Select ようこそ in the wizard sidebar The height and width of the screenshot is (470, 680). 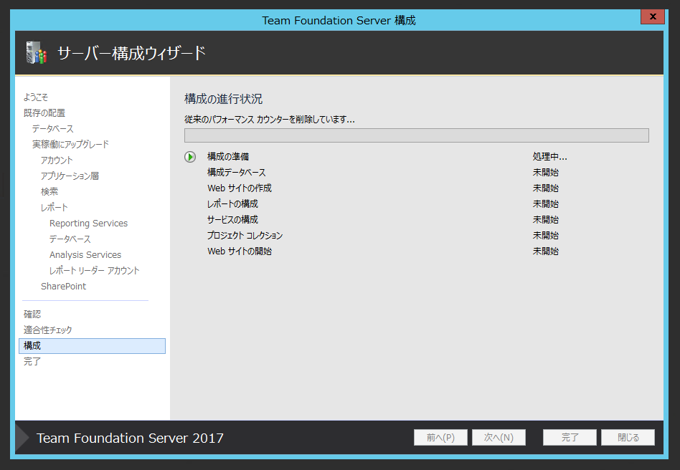click(x=36, y=97)
